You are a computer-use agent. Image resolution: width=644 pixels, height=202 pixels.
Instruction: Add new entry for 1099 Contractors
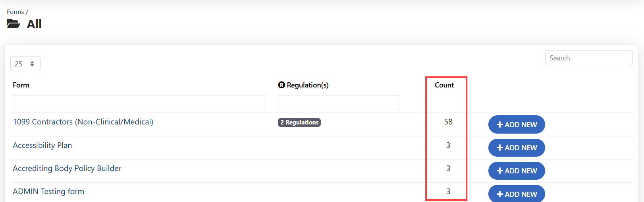coord(516,125)
